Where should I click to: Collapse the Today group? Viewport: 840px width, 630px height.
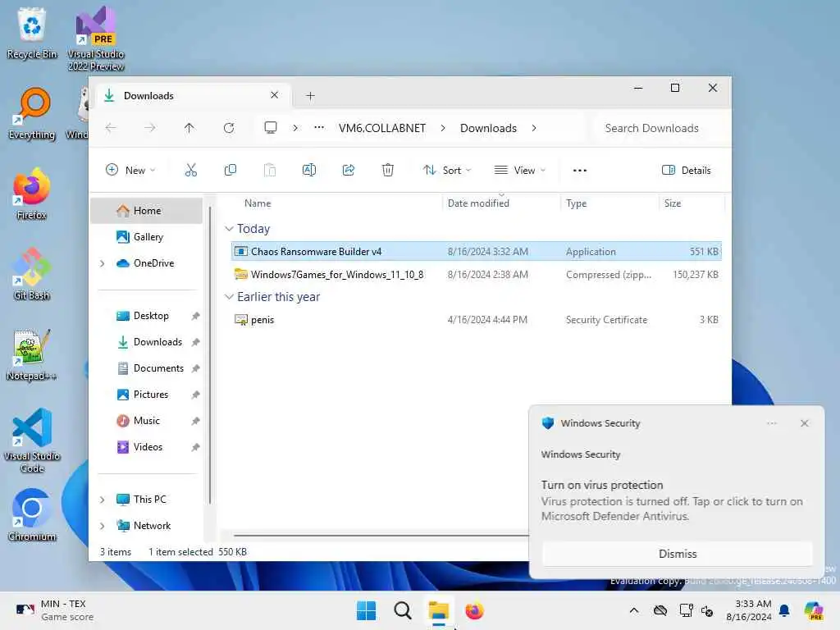229,229
